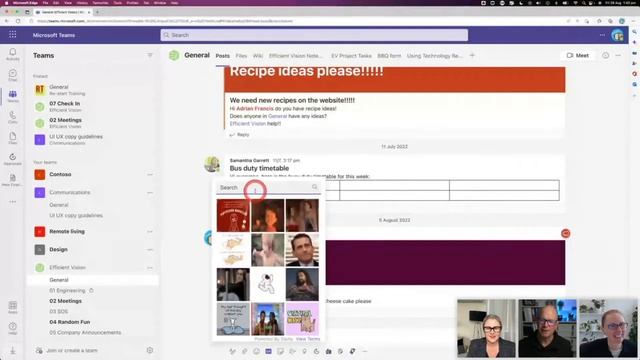Open the 01 Engineering channel

tap(67, 291)
